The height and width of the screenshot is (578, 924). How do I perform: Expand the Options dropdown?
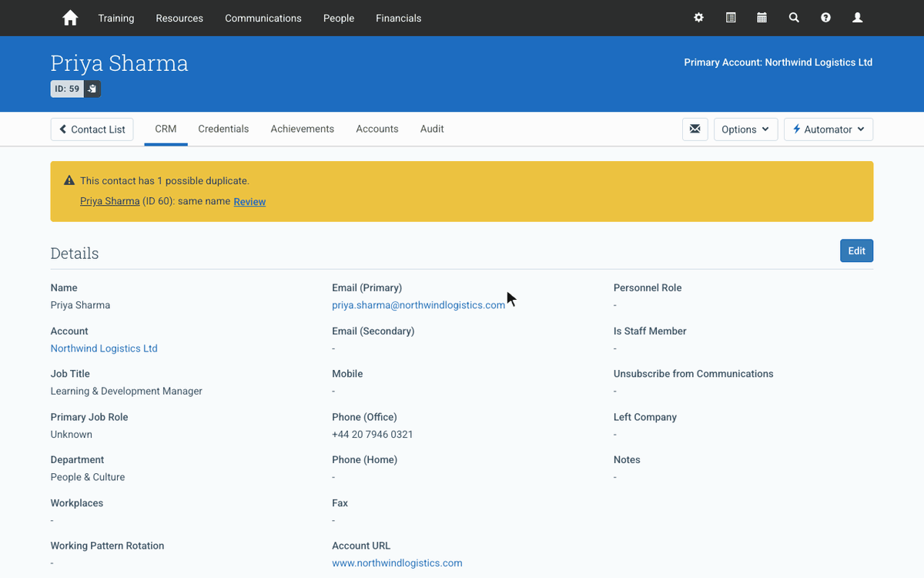pos(745,129)
